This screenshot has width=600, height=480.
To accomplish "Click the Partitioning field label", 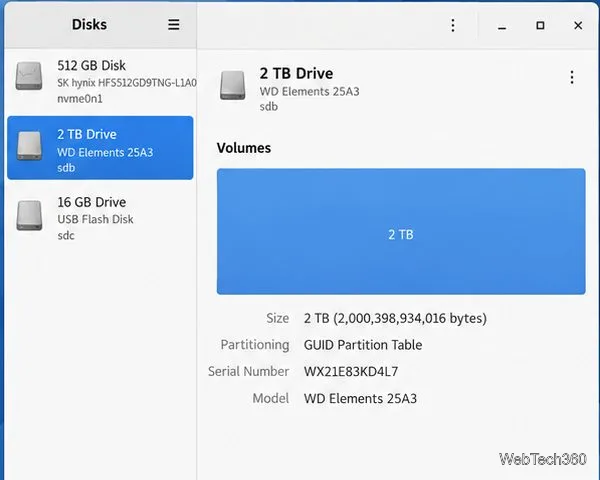I will (255, 345).
